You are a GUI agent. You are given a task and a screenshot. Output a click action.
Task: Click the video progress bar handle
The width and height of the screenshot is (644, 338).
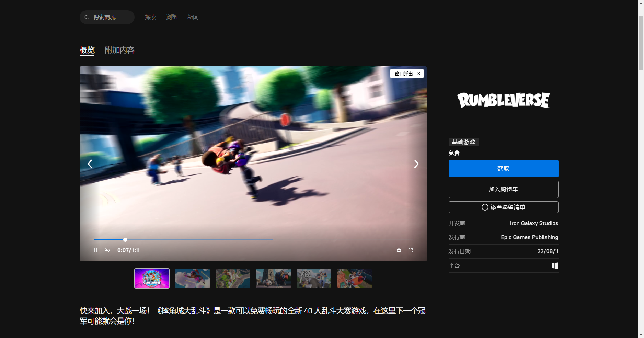(125, 240)
